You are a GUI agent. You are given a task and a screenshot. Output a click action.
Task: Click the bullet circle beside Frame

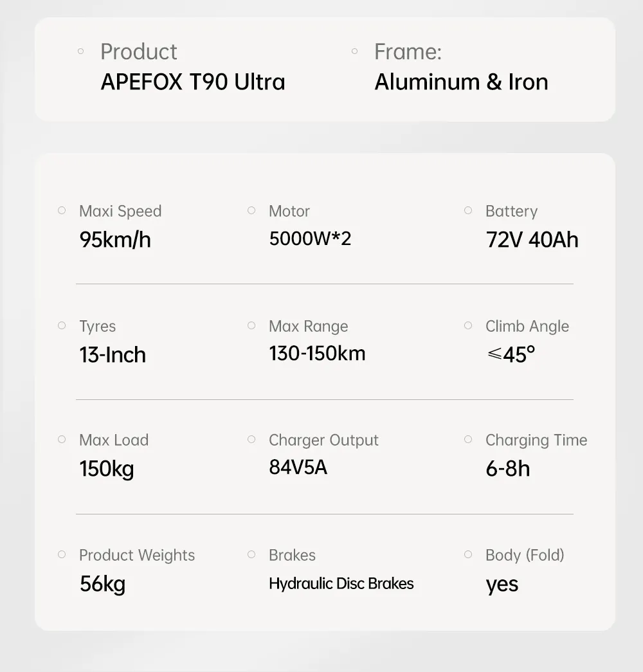point(354,51)
